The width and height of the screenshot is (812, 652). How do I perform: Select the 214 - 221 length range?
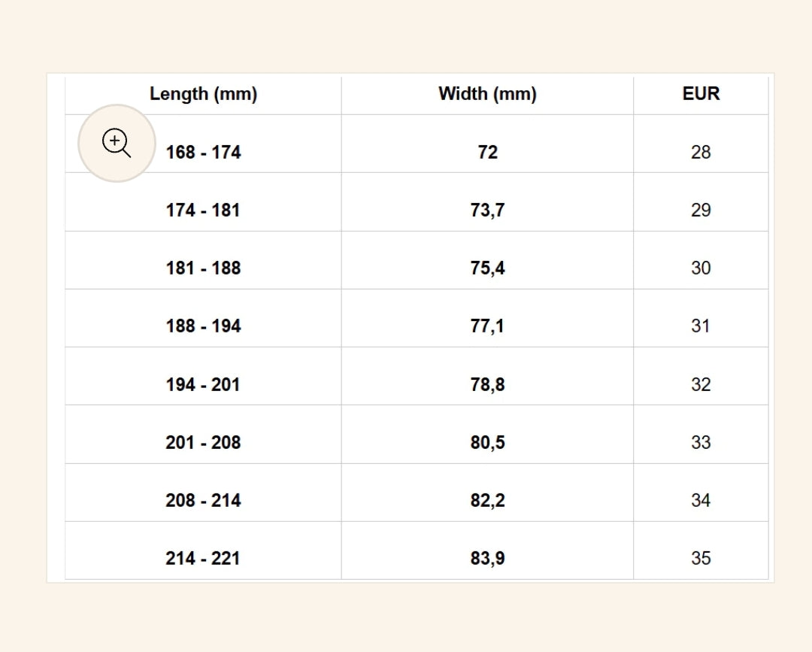point(203,559)
